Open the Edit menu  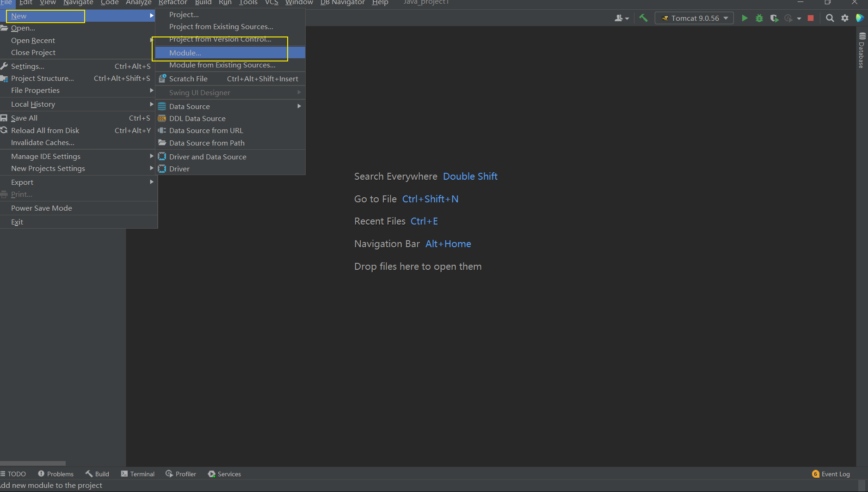tap(26, 3)
